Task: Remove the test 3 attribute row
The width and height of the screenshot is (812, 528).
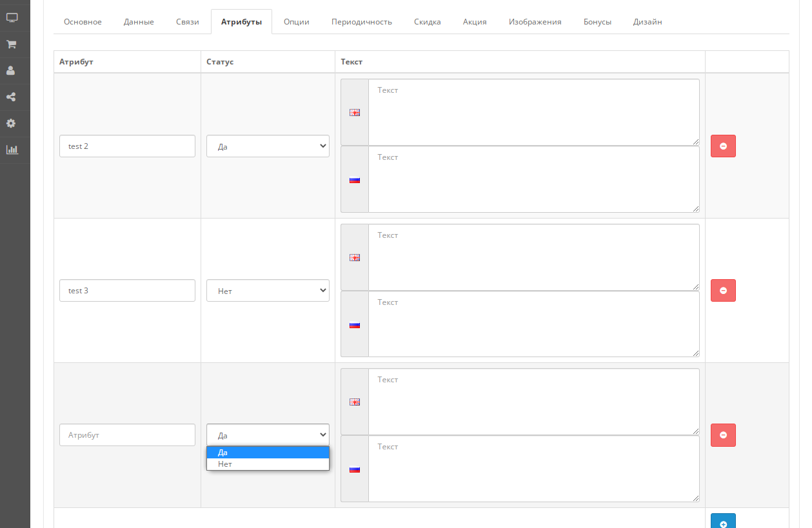Action: [x=722, y=291]
